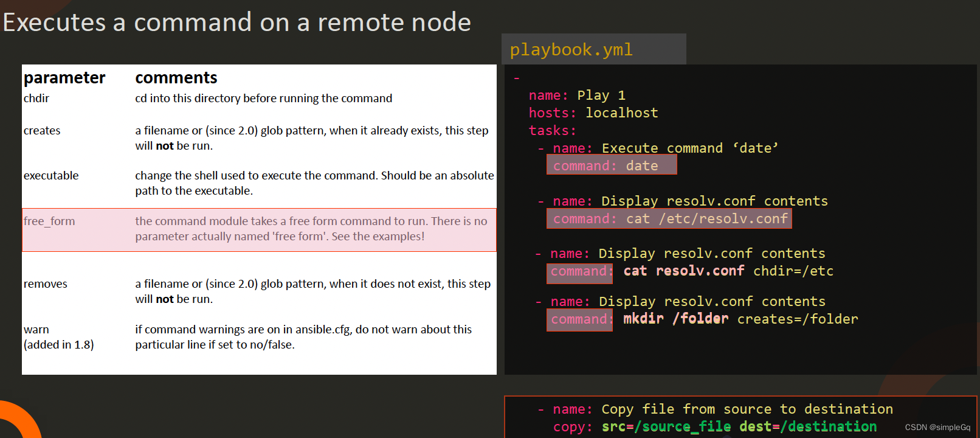This screenshot has height=438, width=980.
Task: Click the 'name: Play 1' line
Action: click(577, 96)
